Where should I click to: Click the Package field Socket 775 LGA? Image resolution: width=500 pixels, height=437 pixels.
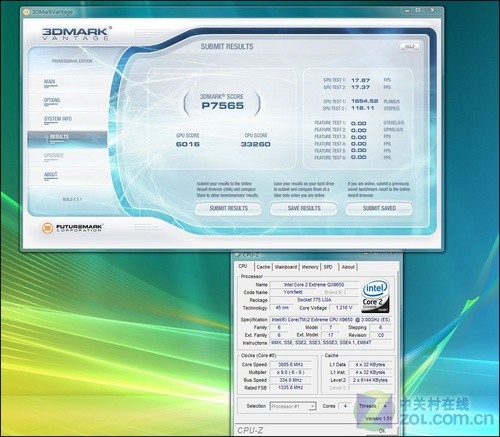[x=314, y=300]
